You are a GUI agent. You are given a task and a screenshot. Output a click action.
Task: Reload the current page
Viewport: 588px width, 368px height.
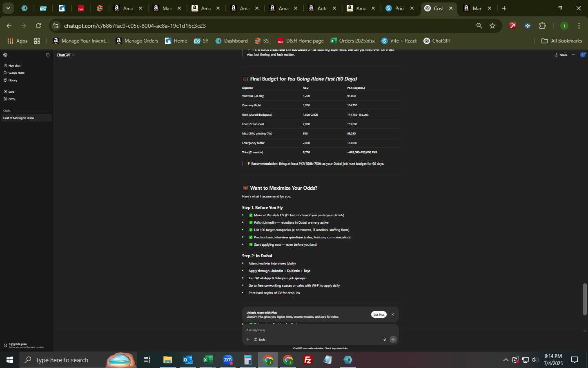coord(38,26)
